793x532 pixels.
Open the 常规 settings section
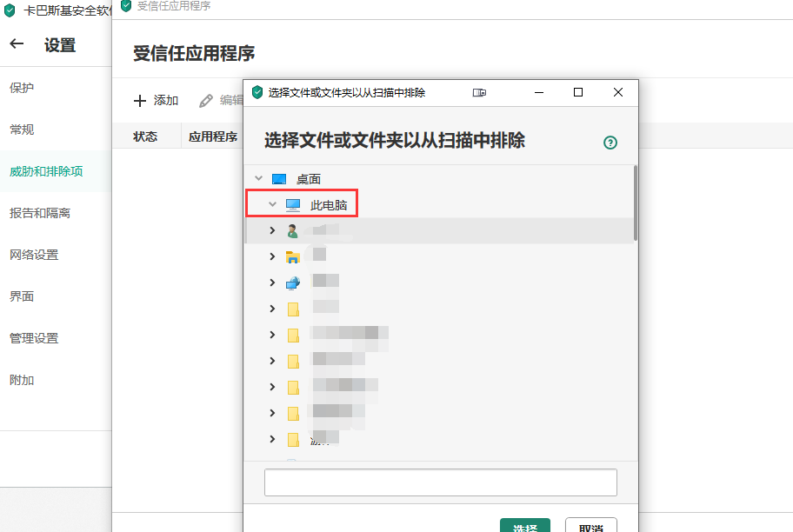pyautogui.click(x=22, y=130)
